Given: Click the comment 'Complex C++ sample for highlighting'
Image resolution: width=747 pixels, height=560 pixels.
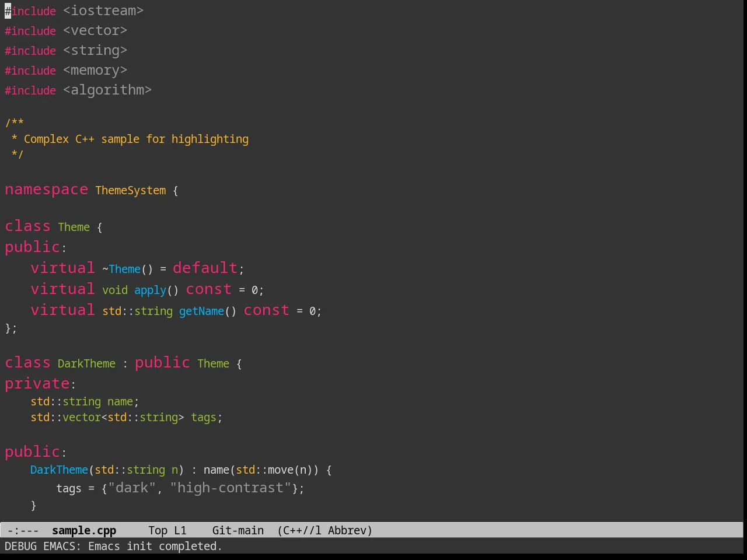Looking at the screenshot, I should [x=136, y=139].
